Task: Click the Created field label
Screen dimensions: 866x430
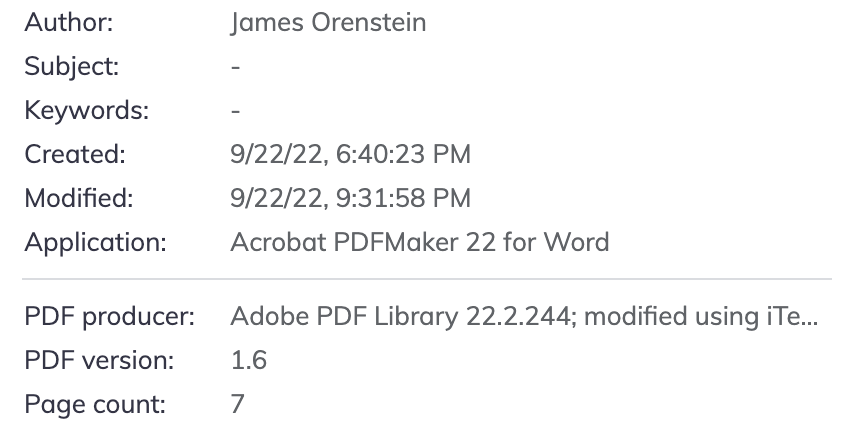Action: (74, 154)
